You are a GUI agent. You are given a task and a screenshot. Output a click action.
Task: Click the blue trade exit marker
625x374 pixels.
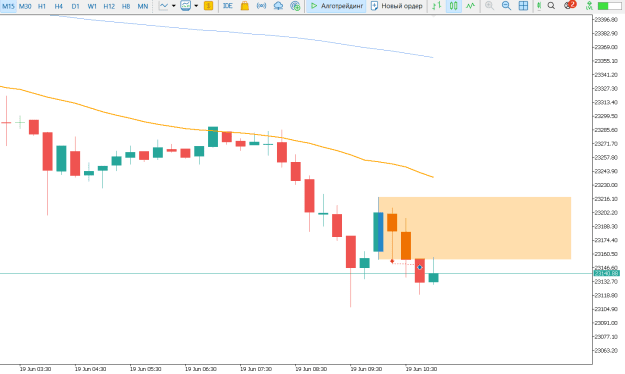click(419, 267)
